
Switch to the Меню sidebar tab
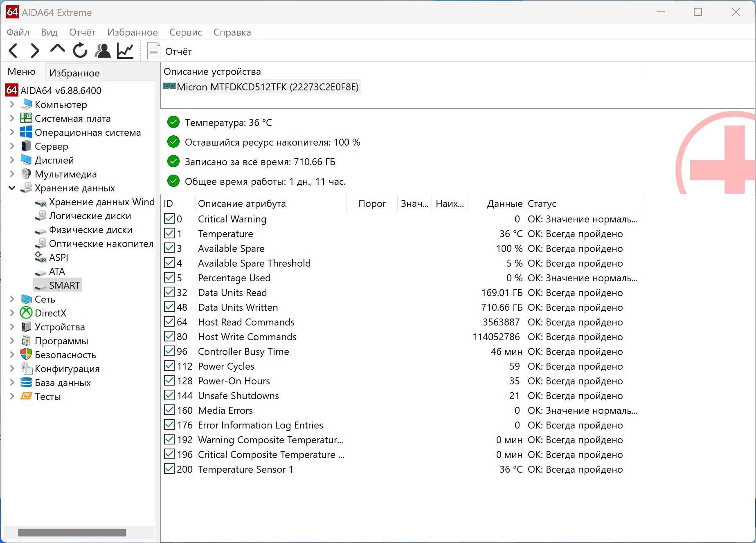pyautogui.click(x=22, y=72)
